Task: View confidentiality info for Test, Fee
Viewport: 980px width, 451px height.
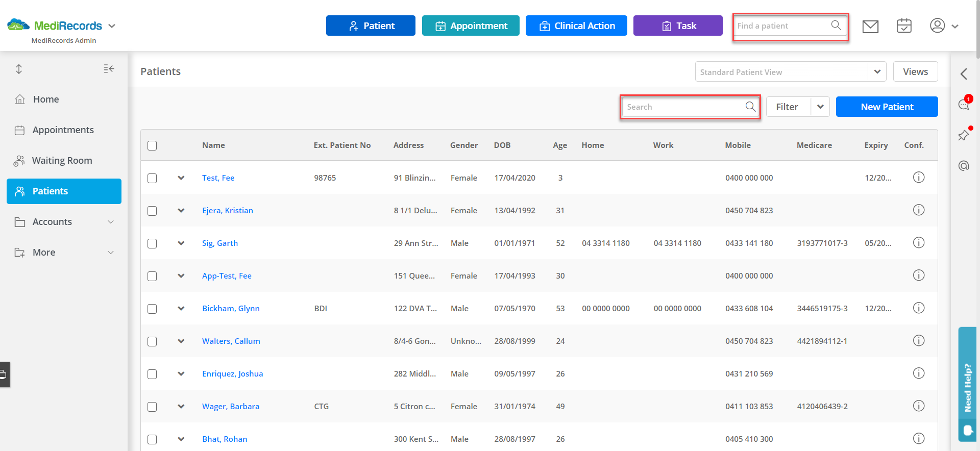Action: (x=919, y=178)
